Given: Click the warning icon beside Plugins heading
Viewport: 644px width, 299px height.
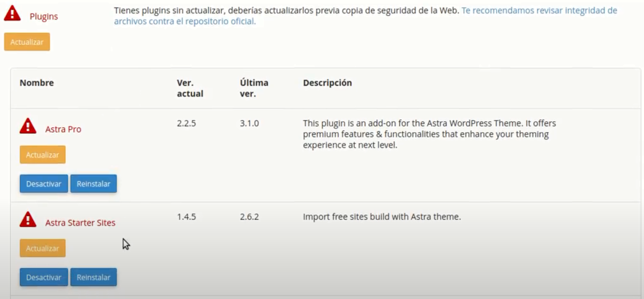Looking at the screenshot, I should click(x=12, y=14).
